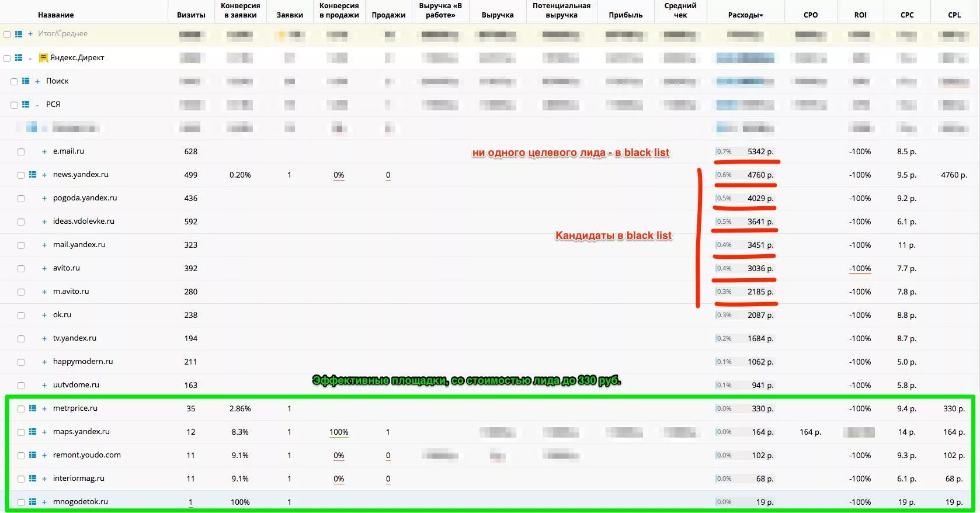Click the yellow Яндекс.Директ channel icon

tap(43, 57)
